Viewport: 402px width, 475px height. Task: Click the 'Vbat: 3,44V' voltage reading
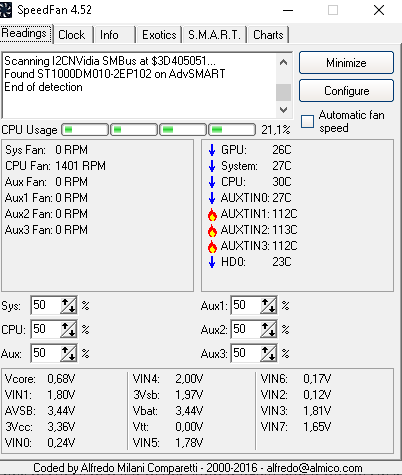tap(168, 411)
